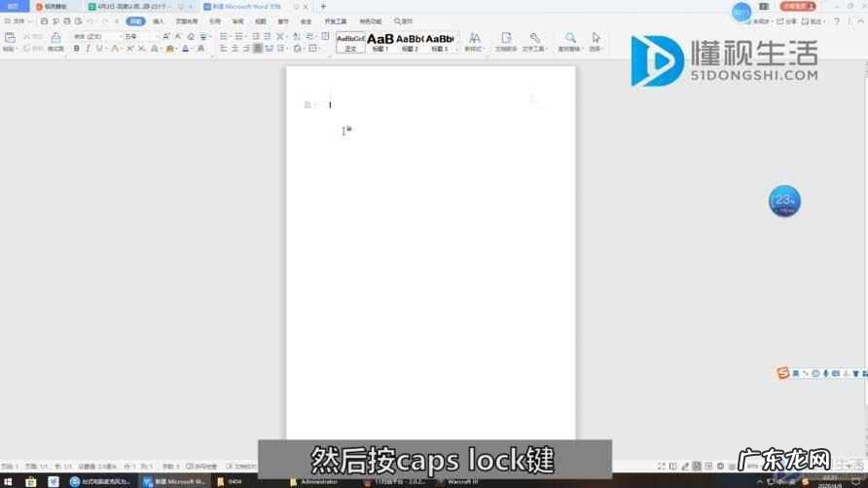
Task: Click the Decrease font size icon
Action: tap(177, 37)
